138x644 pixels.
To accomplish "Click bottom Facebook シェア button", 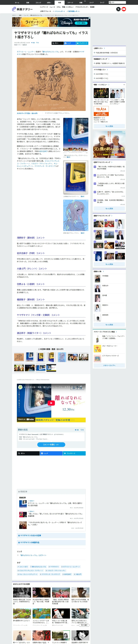I will tap(51, 453).
